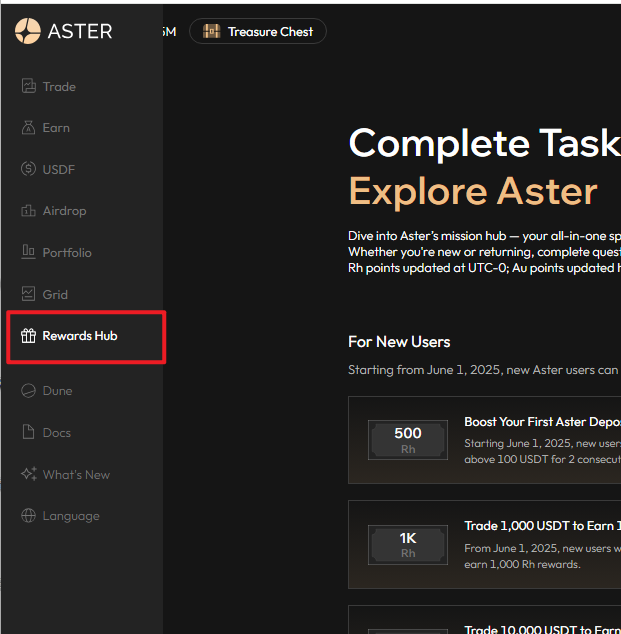Open the Rewards Hub label

coord(80,336)
